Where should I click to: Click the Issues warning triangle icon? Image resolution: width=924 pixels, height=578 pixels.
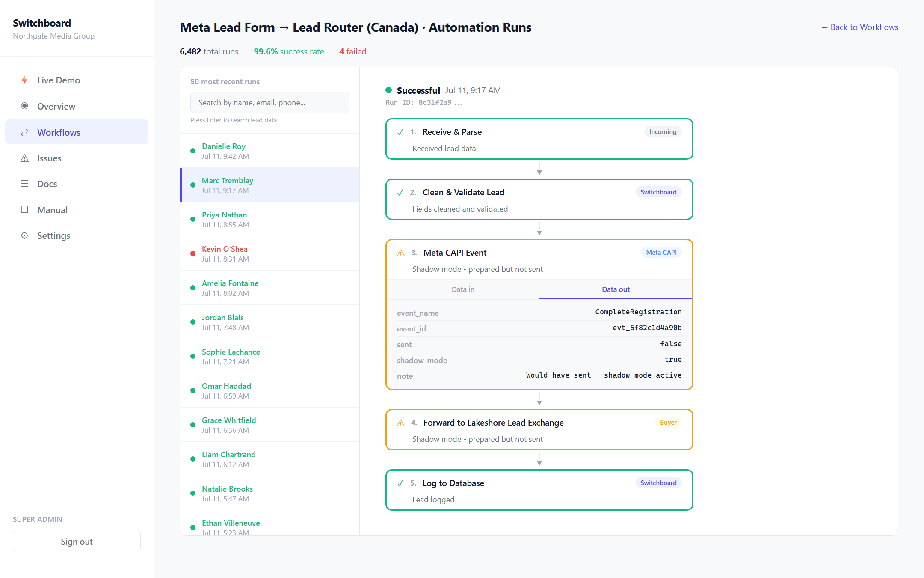(24, 158)
